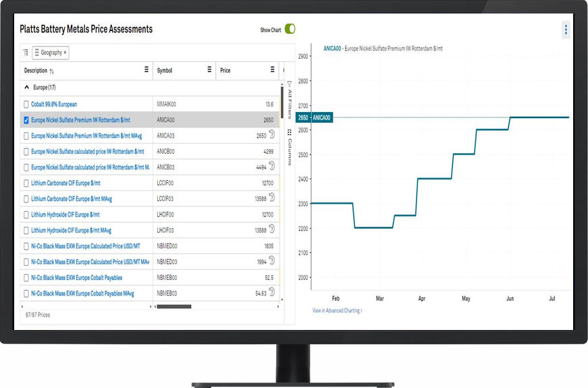The image size is (588, 388).
Task: Check the ANICA03 MAvg row checkbox
Action: [x=26, y=136]
